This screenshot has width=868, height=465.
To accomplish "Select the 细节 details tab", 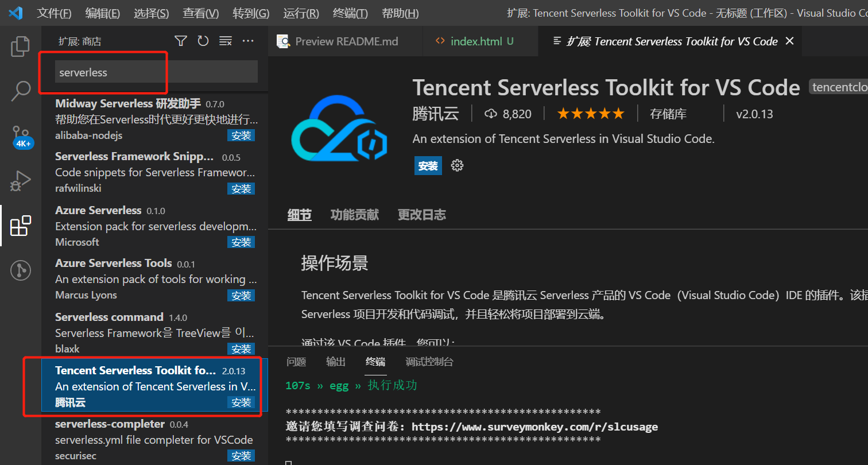I will pyautogui.click(x=300, y=215).
